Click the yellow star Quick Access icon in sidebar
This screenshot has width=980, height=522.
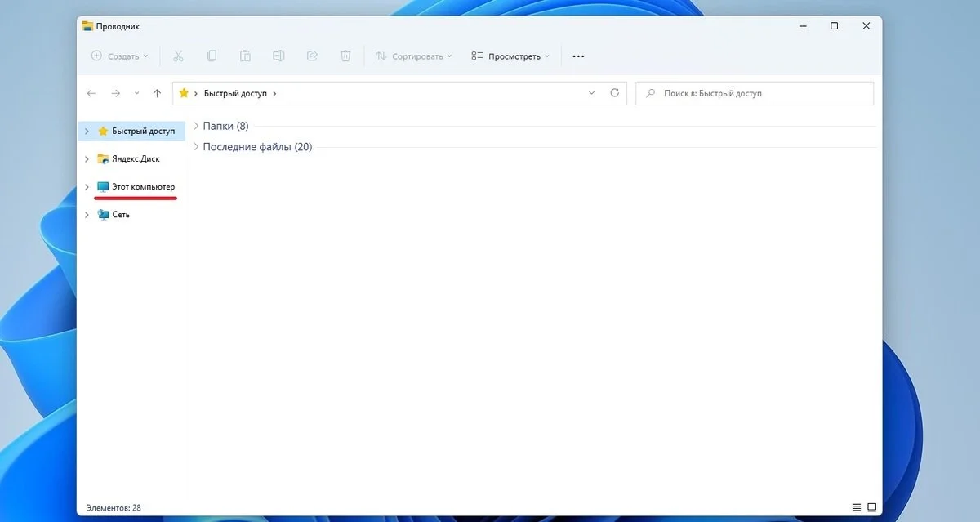[103, 131]
